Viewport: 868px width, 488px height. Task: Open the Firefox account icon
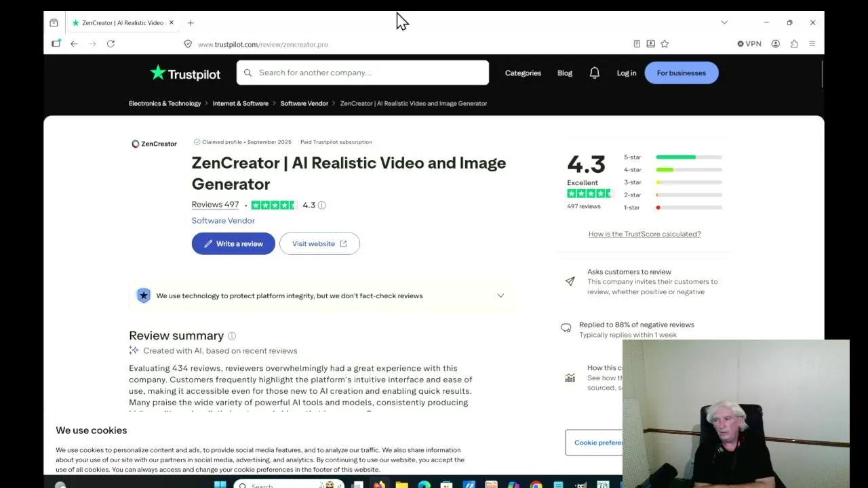(x=776, y=44)
